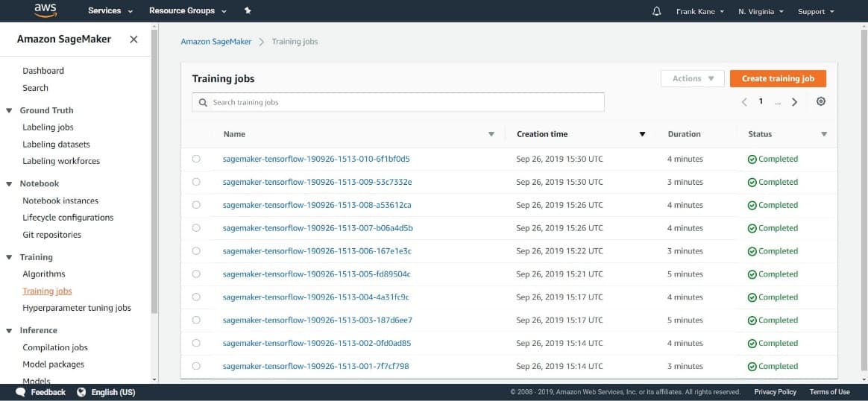Screen dimensions: 868x401
Task: Open Search in sidebar
Action: point(36,88)
